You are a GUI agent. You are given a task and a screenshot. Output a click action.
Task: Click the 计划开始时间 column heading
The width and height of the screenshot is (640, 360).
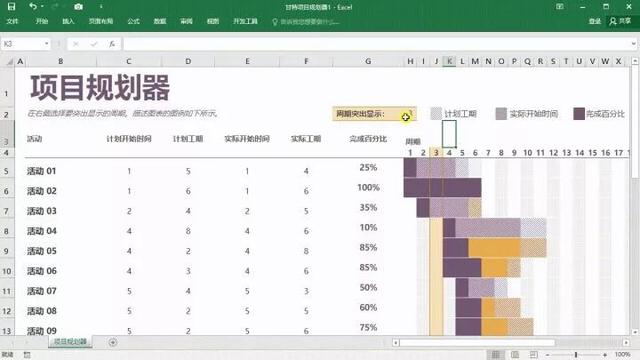click(x=129, y=139)
